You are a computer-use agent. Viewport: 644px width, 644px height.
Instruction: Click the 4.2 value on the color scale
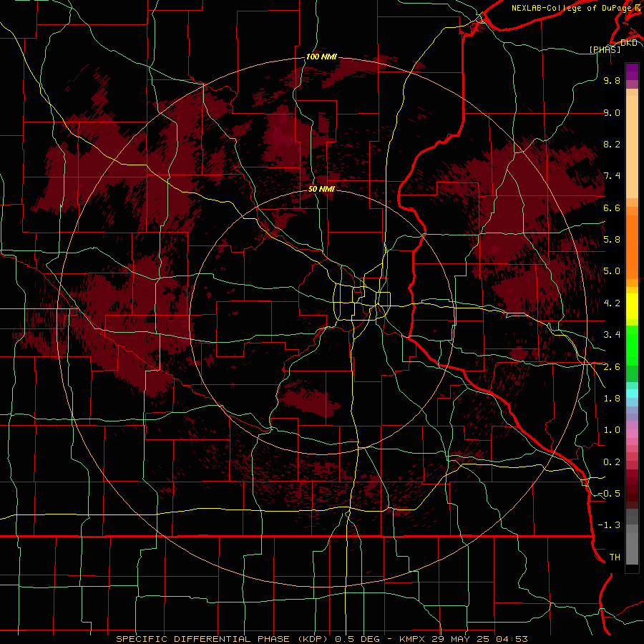point(612,303)
